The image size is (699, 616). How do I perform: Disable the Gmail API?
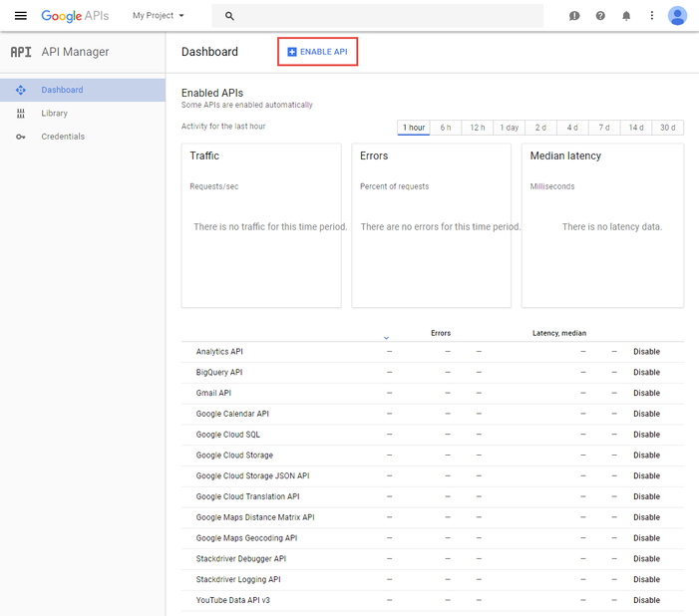coord(646,393)
